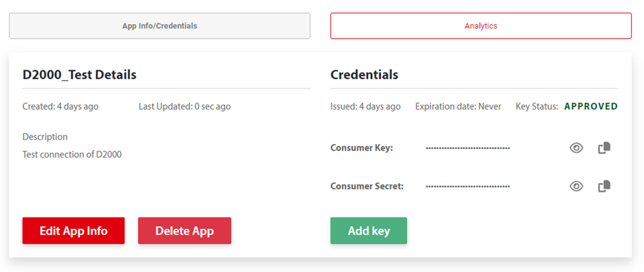Viewport: 644px width, 272px height.
Task: Copy the Consumer Key to clipboard
Action: pyautogui.click(x=604, y=148)
